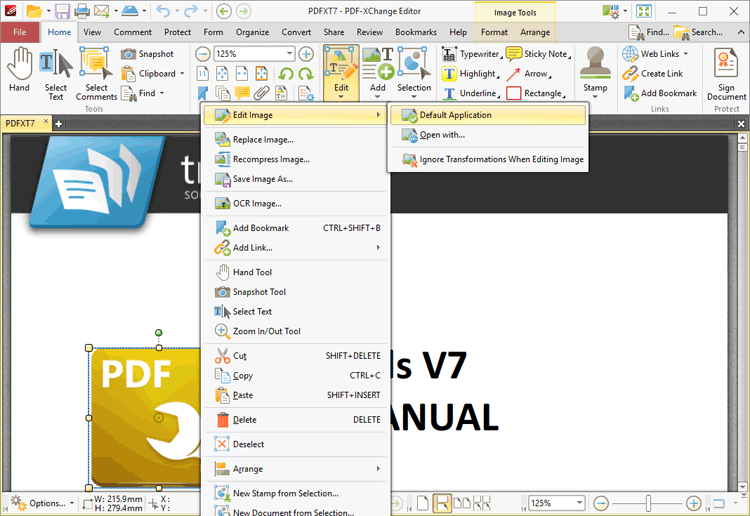Toggle the Edit content tool button
The image size is (750, 516).
tap(341, 73)
